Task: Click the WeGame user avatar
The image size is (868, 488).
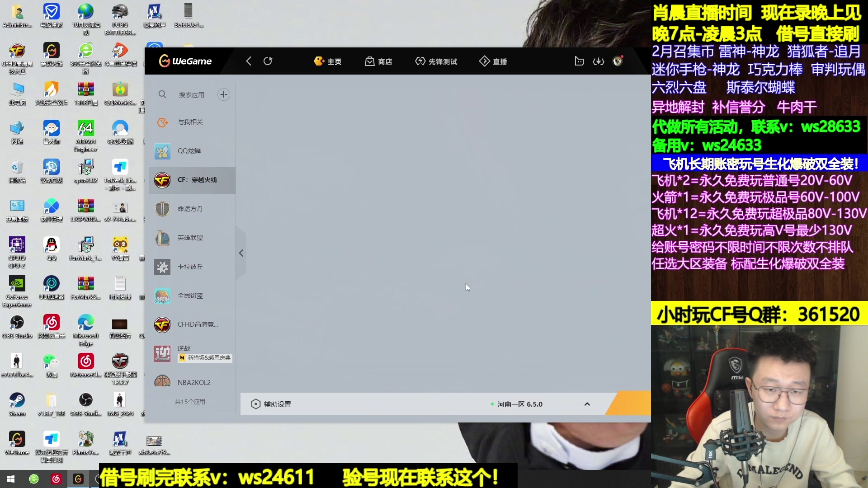Action: point(618,61)
